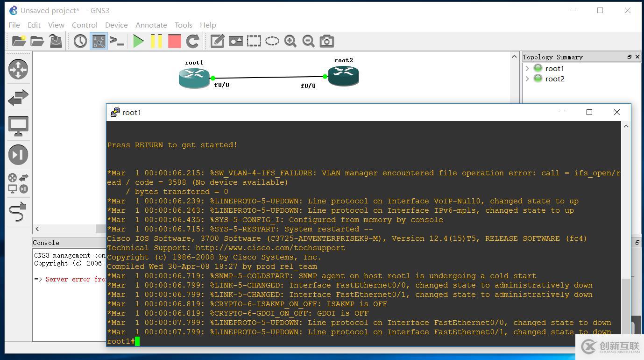Open the Device menu
This screenshot has width=644, height=360.
tap(116, 25)
